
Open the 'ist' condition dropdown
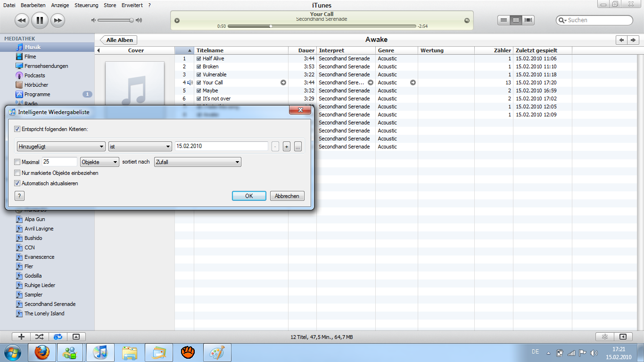[x=140, y=147]
